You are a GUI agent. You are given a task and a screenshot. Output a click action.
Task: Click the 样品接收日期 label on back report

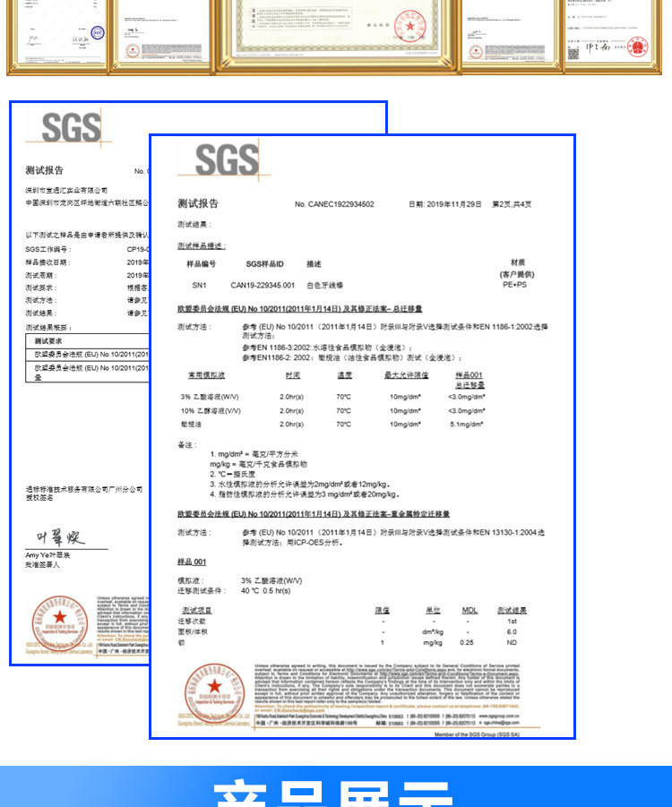(47, 262)
